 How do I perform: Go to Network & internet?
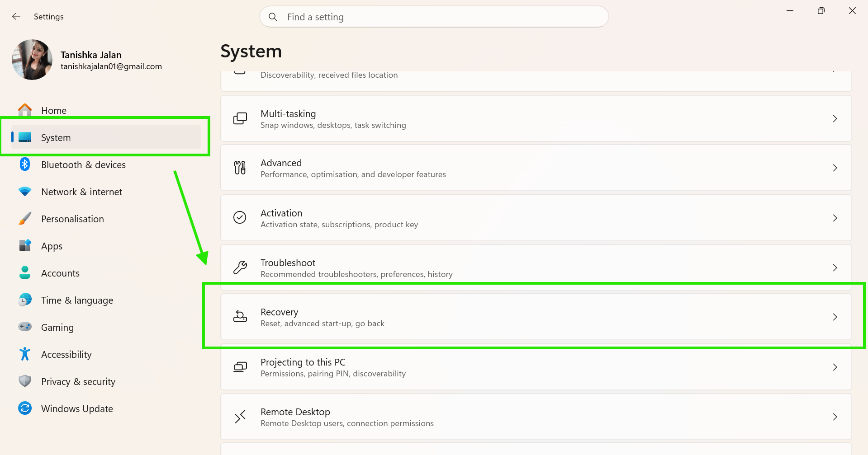106,192
